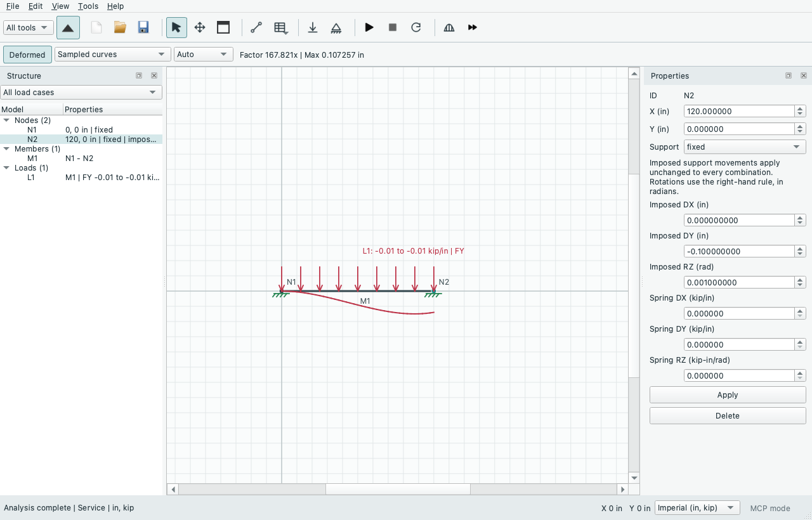This screenshot has width=812, height=520.
Task: Close the Structure panel
Action: pos(154,75)
